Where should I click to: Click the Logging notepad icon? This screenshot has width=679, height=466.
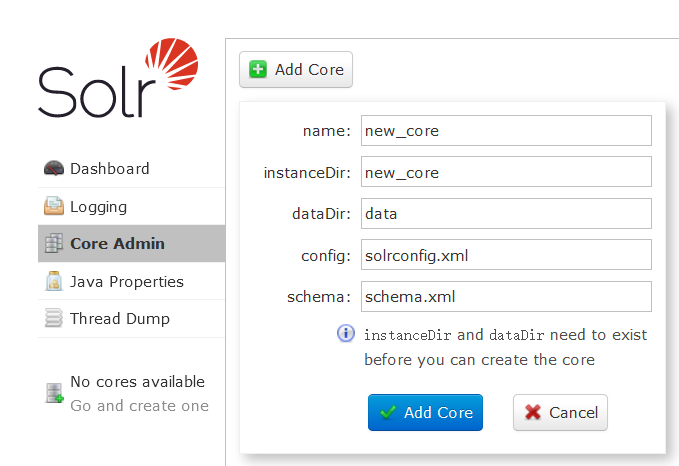[x=54, y=207]
